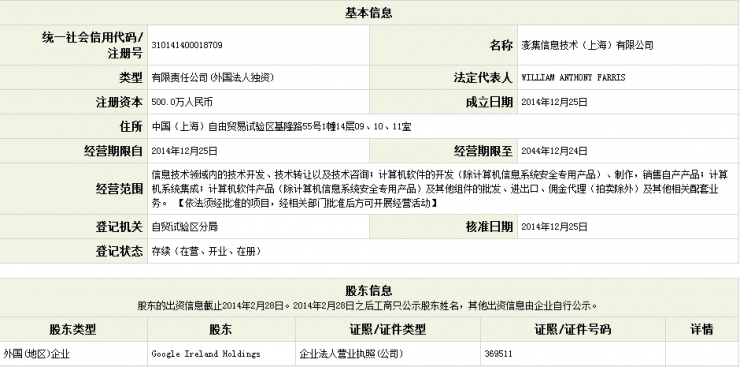Click the 名称 label
Viewport: 740px width, 367px height.
[501, 45]
